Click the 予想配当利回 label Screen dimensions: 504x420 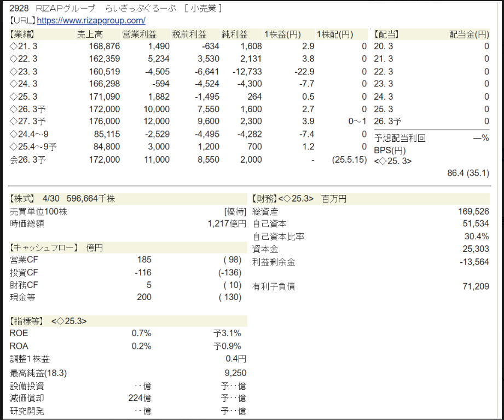pyautogui.click(x=400, y=139)
